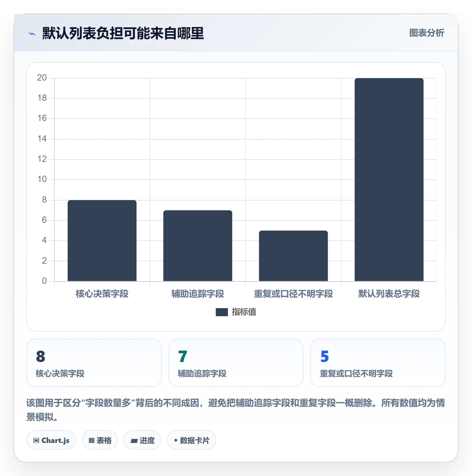Click the square icon in Chart.js chip

coord(36,441)
